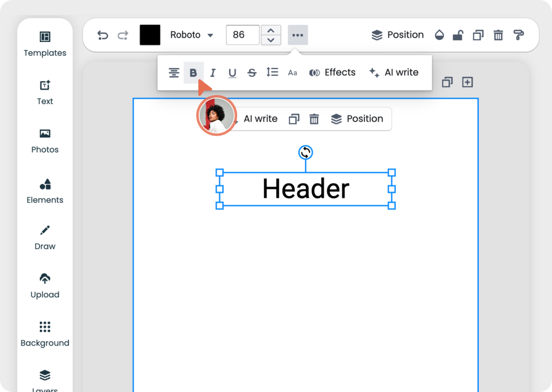Viewport: 552px width, 392px height.
Task: Toggle Bold text formatting
Action: point(194,73)
